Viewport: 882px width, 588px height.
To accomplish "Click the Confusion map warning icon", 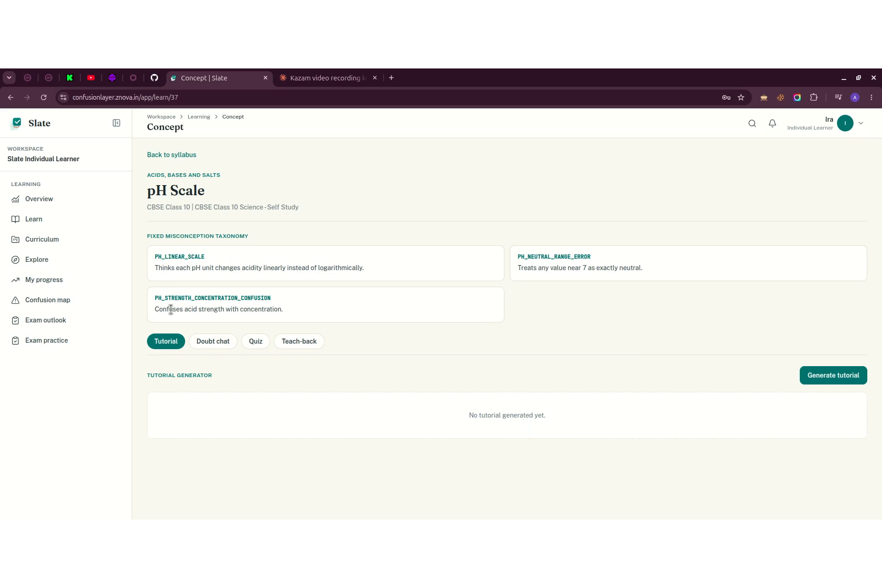I will [16, 300].
